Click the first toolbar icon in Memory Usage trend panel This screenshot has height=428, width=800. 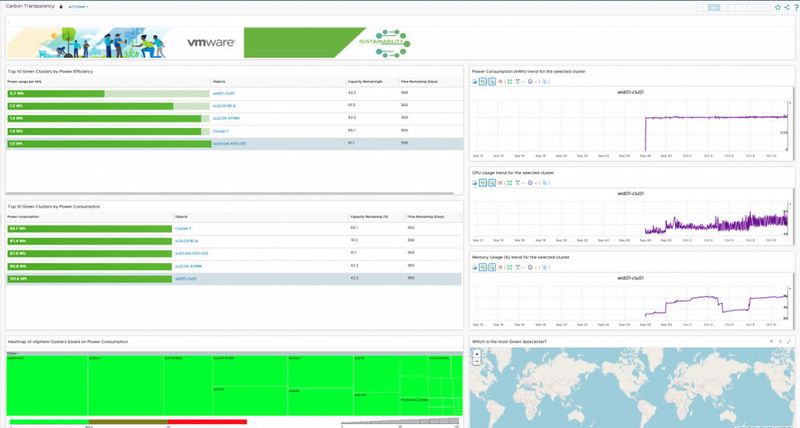(x=474, y=267)
